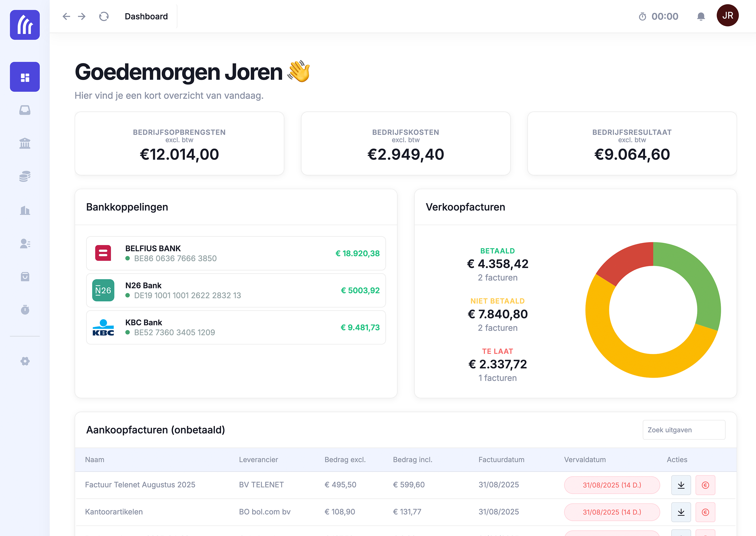Open the BELFIUS BANK account entry

pos(235,253)
